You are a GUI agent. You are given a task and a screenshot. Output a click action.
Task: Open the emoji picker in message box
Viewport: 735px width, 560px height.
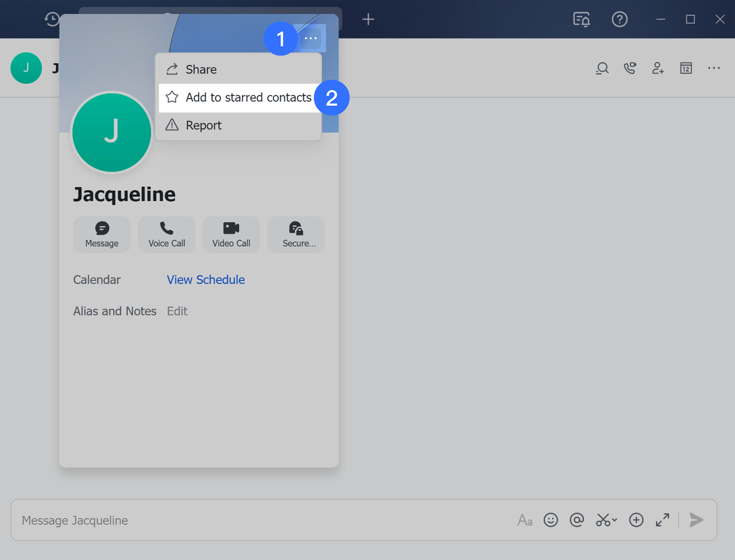click(551, 520)
